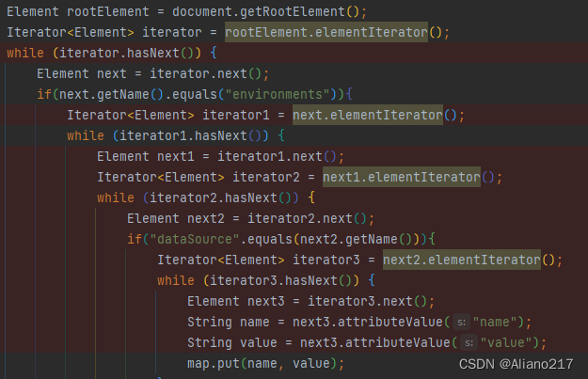This screenshot has height=379, width=588.
Task: Click the highlighted next1.elementIterator call
Action: [x=402, y=177]
